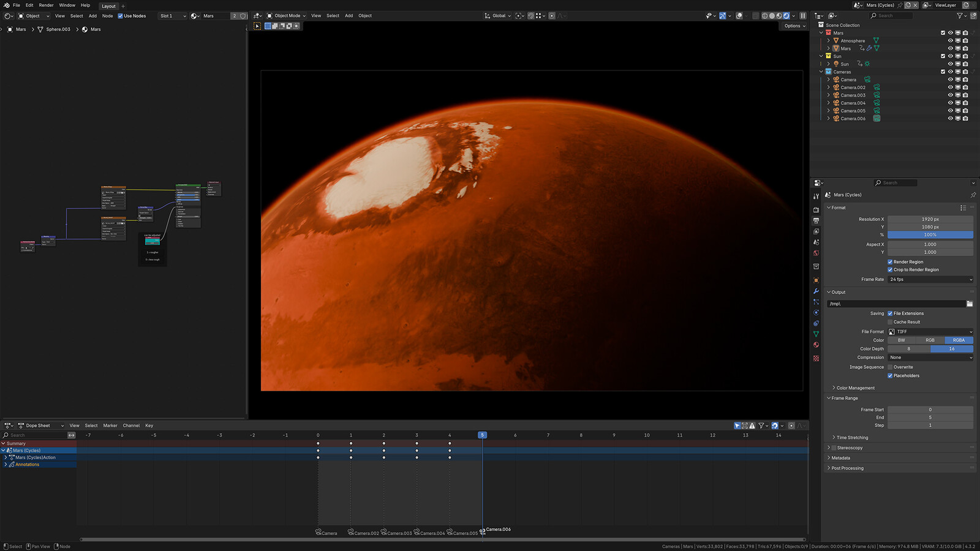Open the Help menu
The image size is (980, 551).
(x=85, y=5)
